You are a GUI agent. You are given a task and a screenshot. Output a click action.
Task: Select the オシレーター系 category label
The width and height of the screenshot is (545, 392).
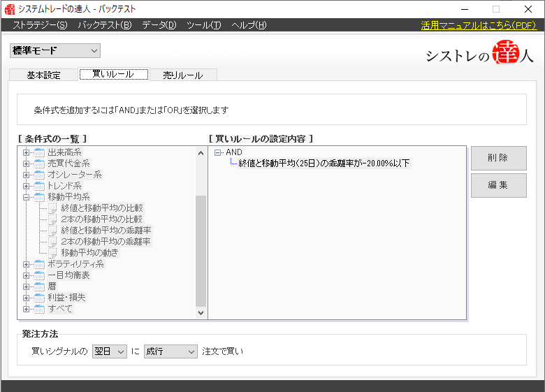[x=75, y=175]
